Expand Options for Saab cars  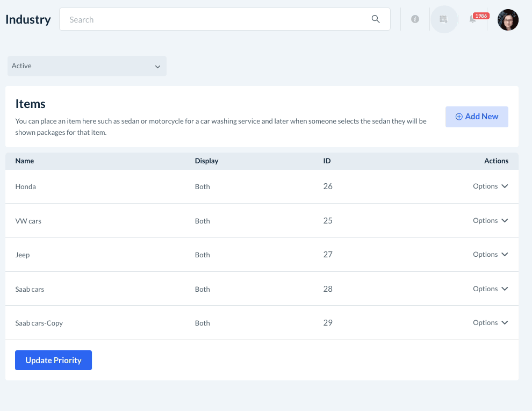click(490, 289)
